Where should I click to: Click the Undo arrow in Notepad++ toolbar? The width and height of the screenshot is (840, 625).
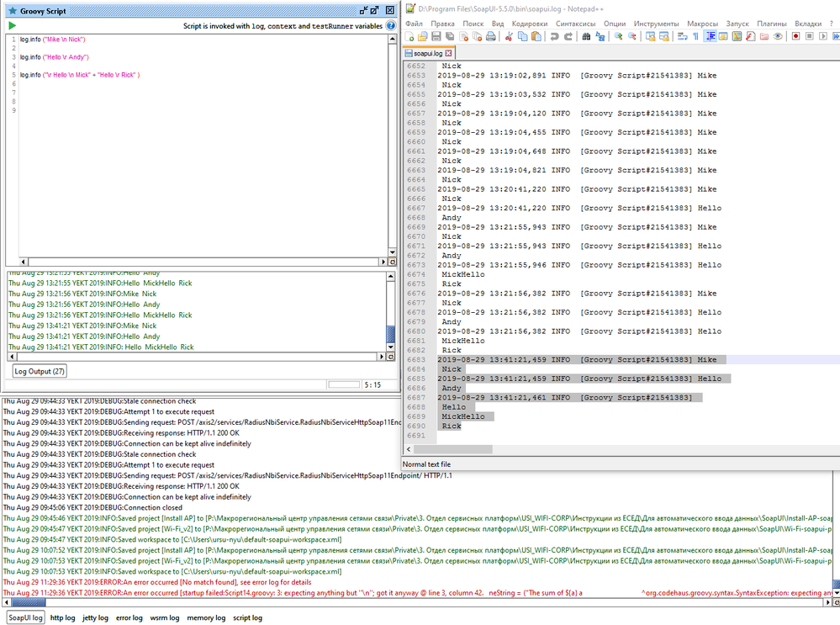click(x=554, y=37)
